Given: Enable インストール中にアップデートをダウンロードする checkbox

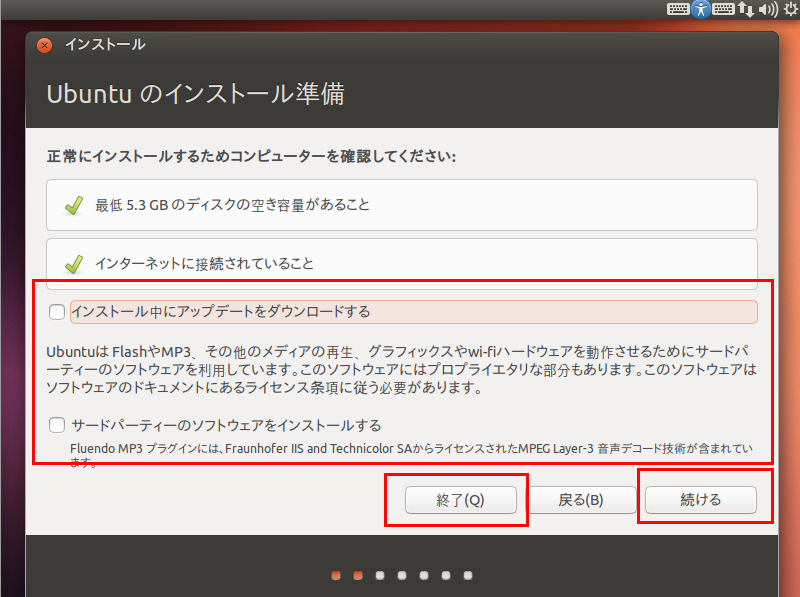Looking at the screenshot, I should (x=57, y=312).
